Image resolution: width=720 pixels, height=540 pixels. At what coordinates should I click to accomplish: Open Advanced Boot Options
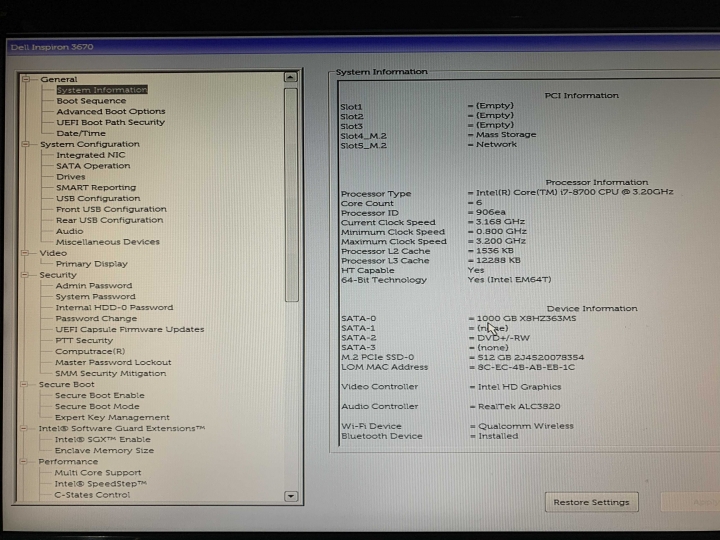coord(111,111)
